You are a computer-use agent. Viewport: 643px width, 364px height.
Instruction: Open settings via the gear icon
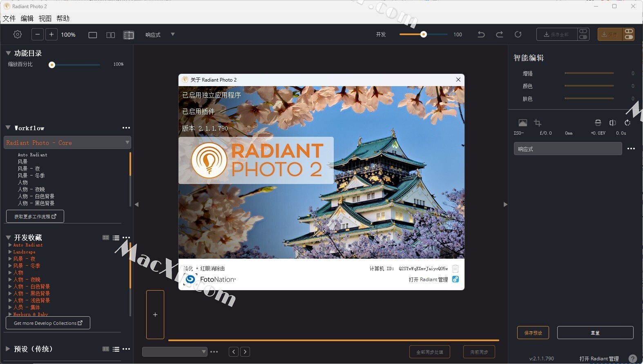pyautogui.click(x=18, y=35)
